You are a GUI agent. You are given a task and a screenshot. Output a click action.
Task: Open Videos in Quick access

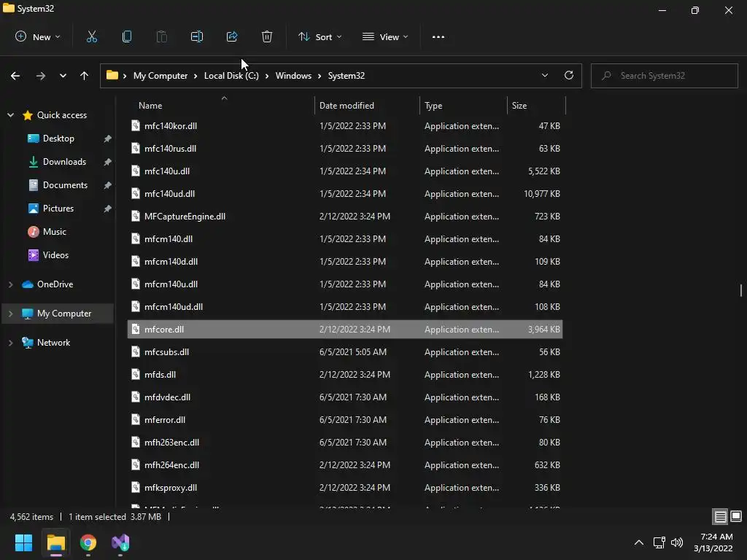pyautogui.click(x=55, y=255)
